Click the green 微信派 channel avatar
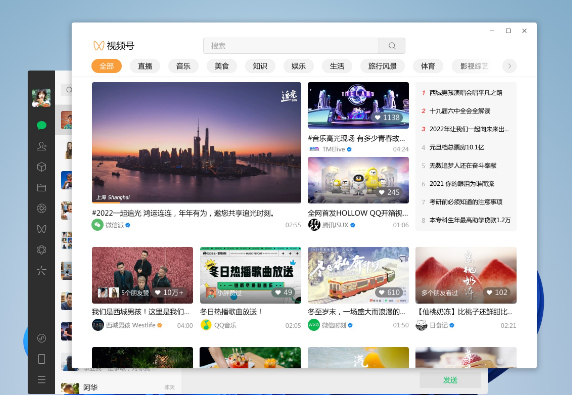Screen dimensions: 572x395 click(97, 225)
